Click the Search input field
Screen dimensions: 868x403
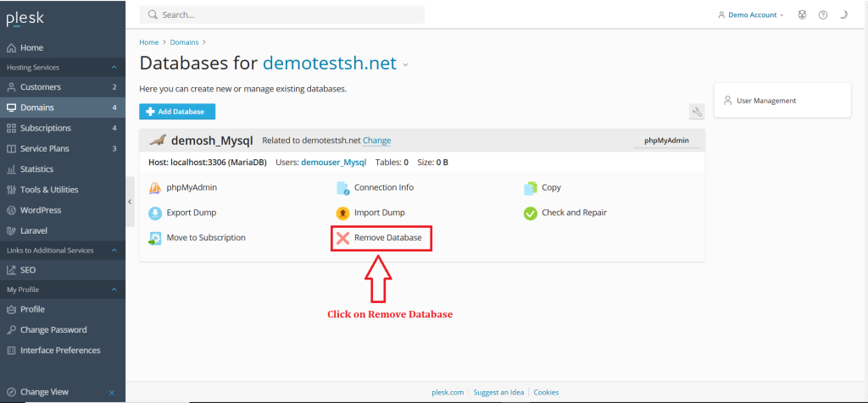click(281, 15)
